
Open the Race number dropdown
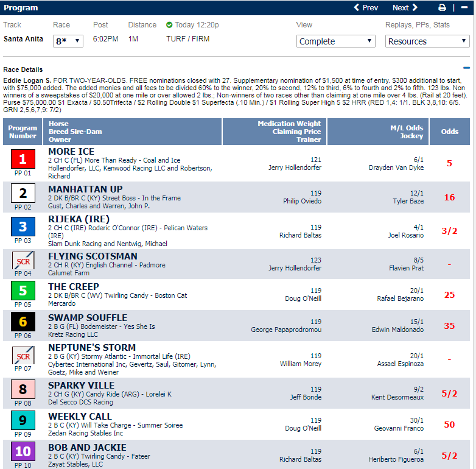pos(68,41)
